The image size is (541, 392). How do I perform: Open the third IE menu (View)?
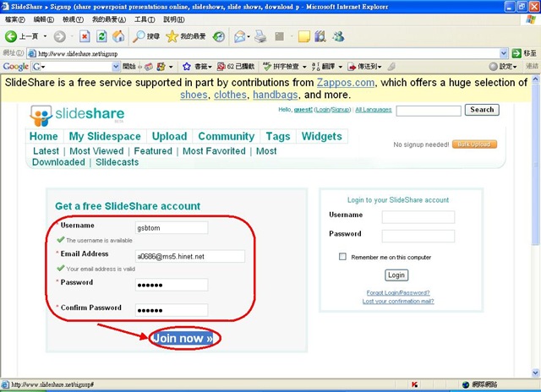(73, 19)
